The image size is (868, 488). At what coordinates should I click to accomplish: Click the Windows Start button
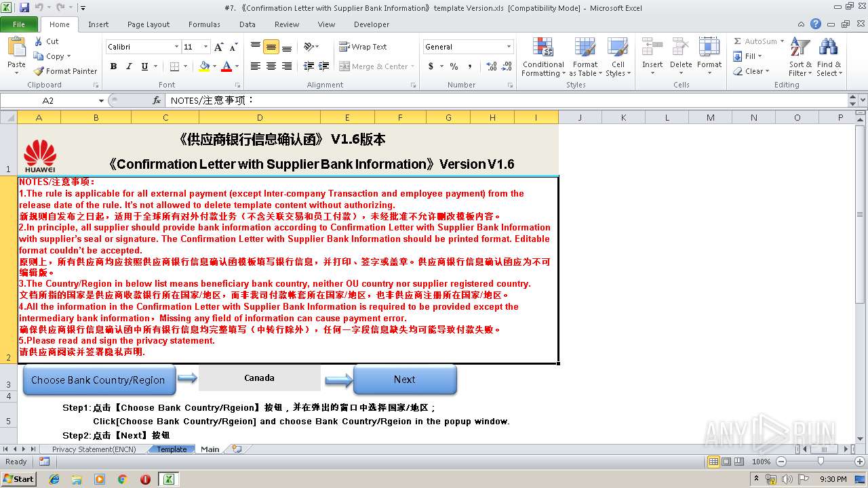pos(18,479)
